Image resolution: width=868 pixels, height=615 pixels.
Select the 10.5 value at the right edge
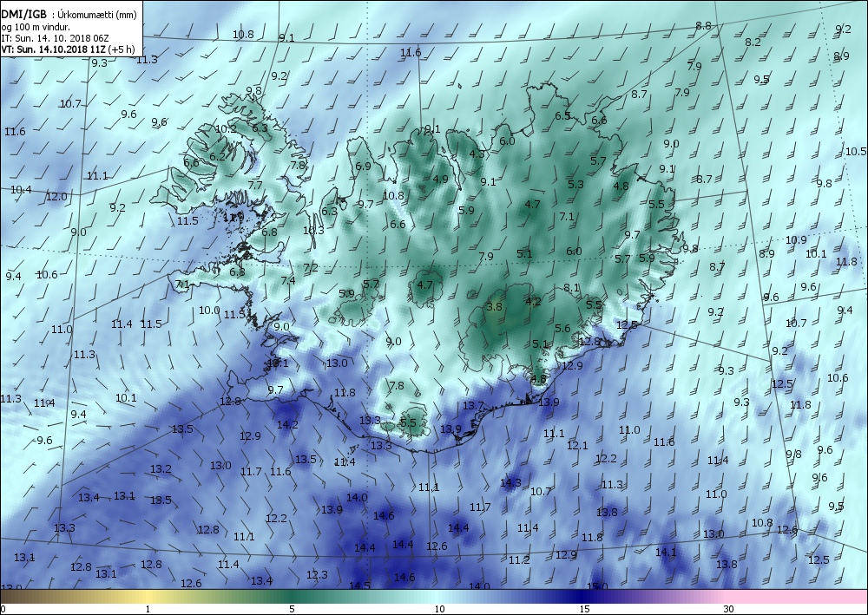click(856, 151)
